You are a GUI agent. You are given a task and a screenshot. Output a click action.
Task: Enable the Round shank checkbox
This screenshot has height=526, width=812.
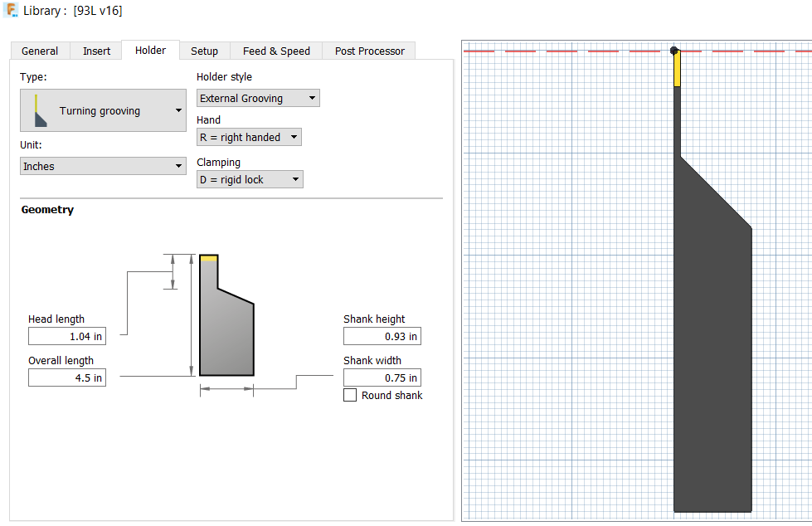click(x=350, y=396)
